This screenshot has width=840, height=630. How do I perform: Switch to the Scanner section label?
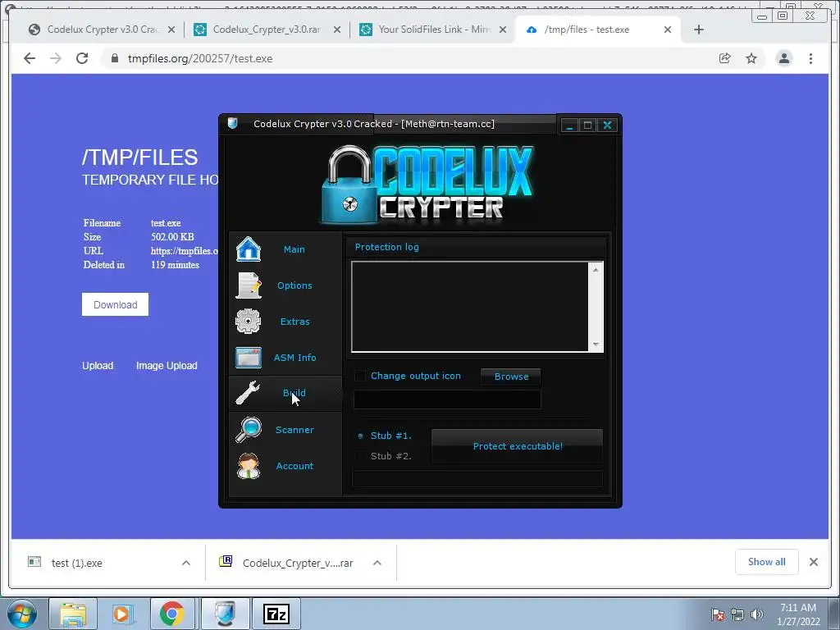pyautogui.click(x=294, y=430)
